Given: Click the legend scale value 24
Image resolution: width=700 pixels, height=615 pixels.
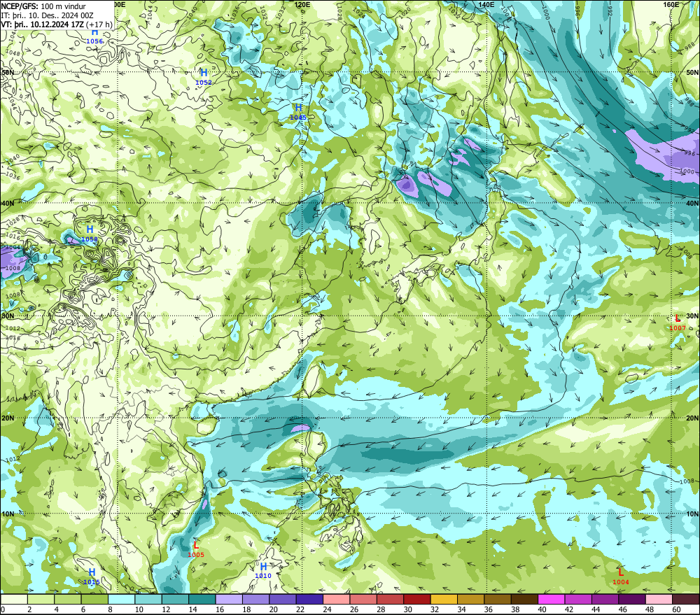Looking at the screenshot, I should pos(327,609).
